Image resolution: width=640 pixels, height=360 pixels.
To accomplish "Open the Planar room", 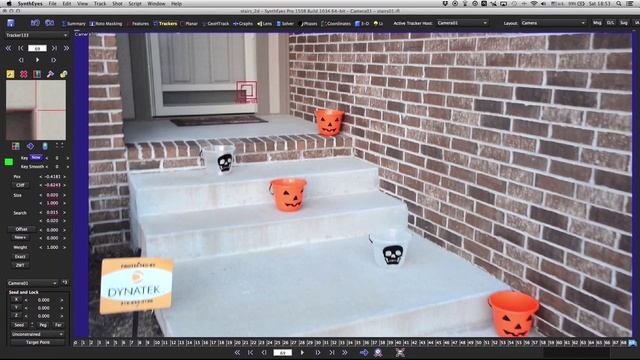I will click(189, 24).
